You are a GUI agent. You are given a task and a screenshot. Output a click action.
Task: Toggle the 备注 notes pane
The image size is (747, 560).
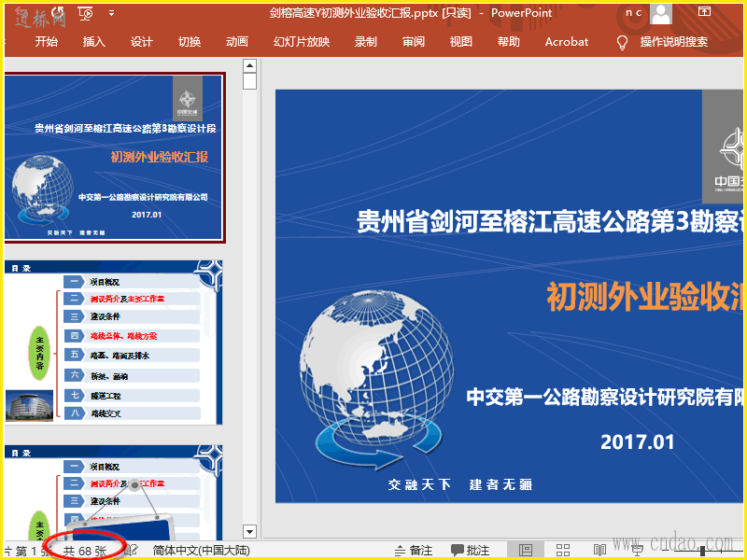(x=413, y=551)
